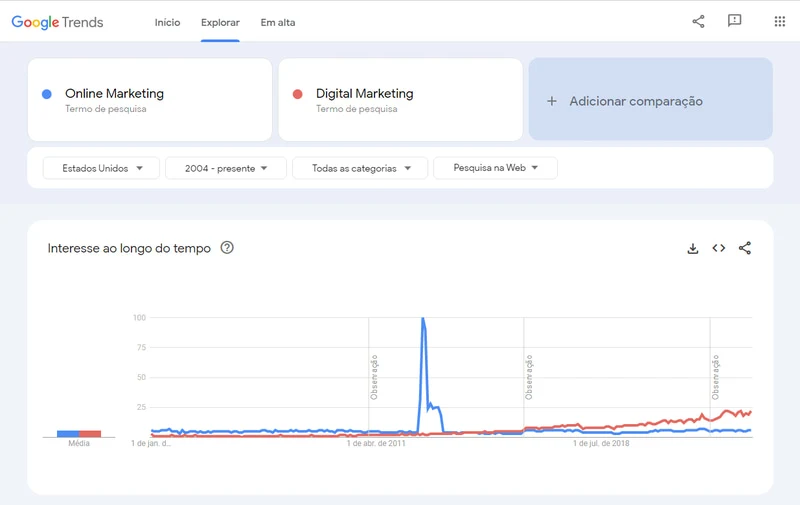Click the blue spike peak at 100
Viewport: 800px width, 505px height.
pos(422,319)
